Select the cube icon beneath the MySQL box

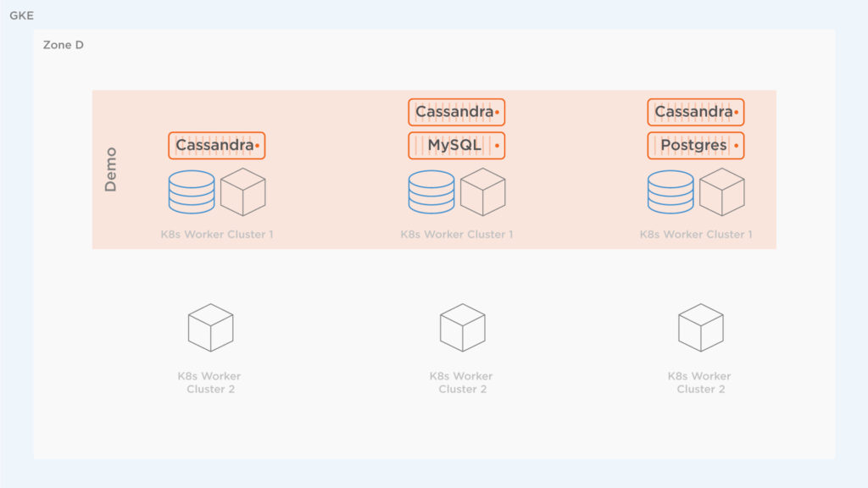tap(483, 192)
